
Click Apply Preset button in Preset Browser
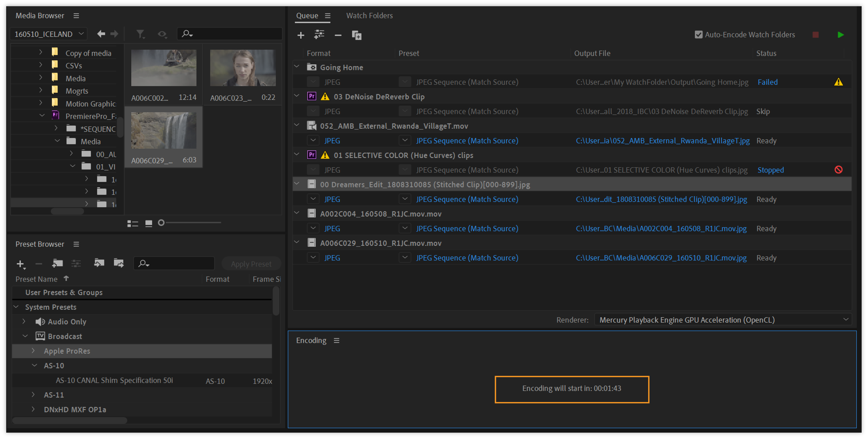(251, 264)
